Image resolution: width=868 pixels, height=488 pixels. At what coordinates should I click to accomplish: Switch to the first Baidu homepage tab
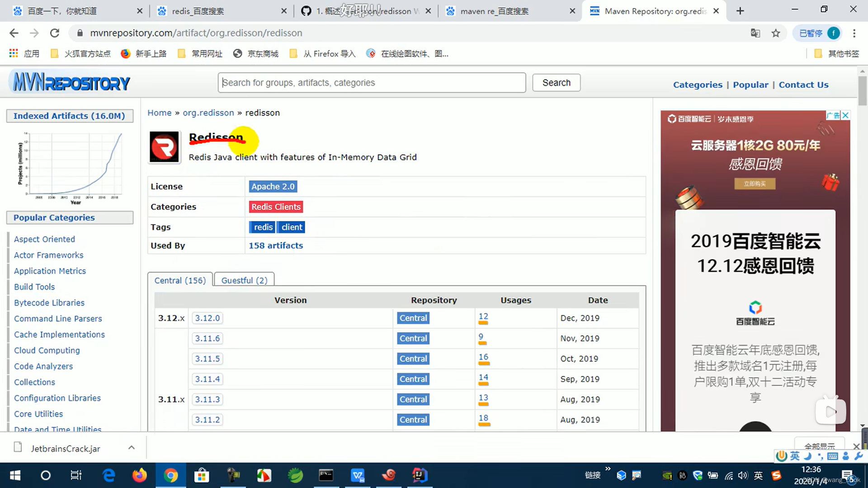[x=77, y=11]
